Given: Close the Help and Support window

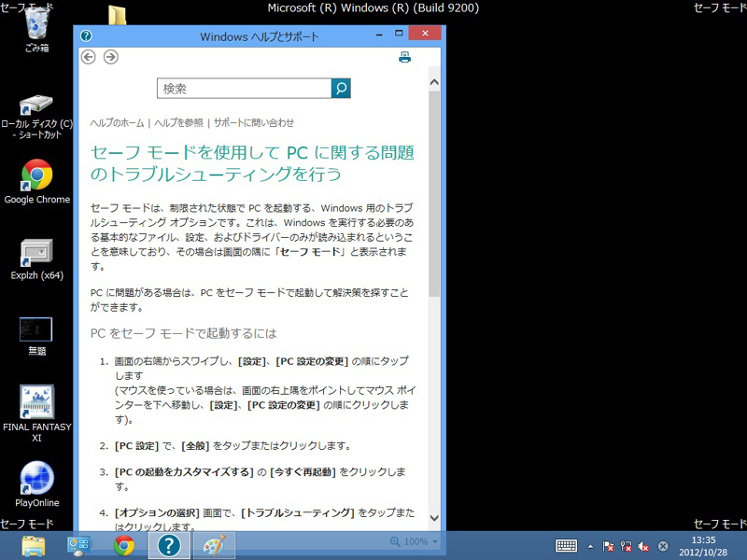Looking at the screenshot, I should [425, 34].
